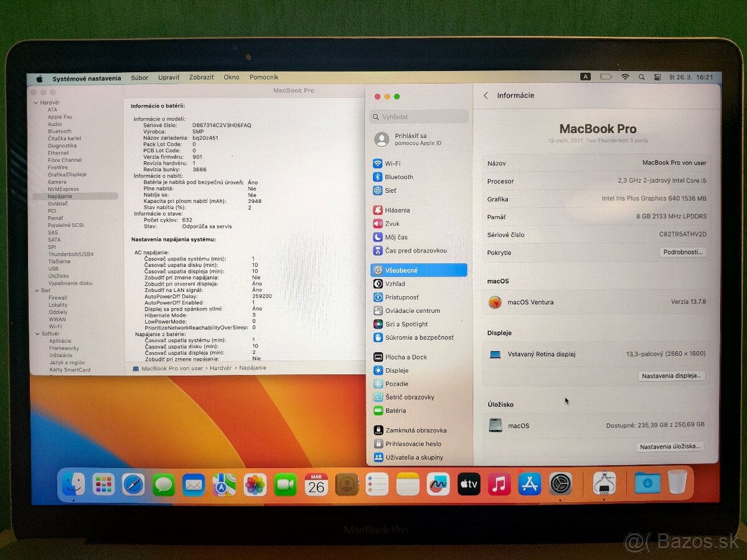Open the App Store from the Dock
747x560 pixels.
coord(530,483)
